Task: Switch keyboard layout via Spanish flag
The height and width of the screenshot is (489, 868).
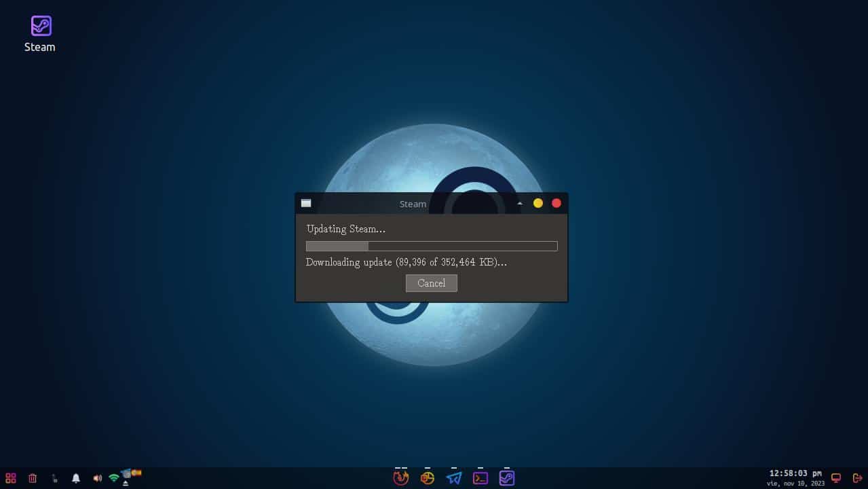Action: pos(136,473)
